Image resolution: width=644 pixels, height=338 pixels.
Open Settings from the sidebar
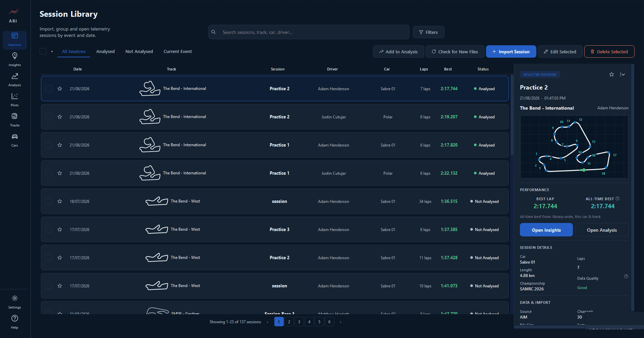[x=15, y=302]
